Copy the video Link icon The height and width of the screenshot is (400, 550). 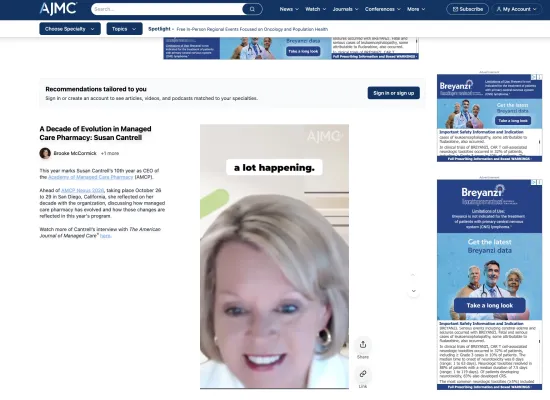(363, 374)
